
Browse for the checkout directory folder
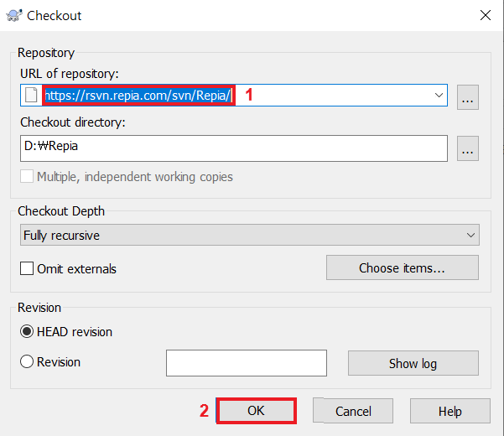pos(467,148)
